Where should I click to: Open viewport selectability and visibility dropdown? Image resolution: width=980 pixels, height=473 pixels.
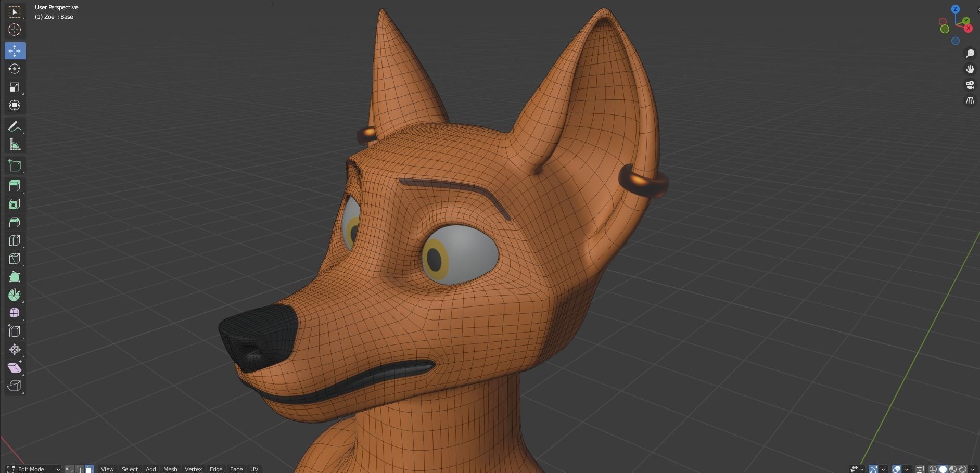[857, 469]
